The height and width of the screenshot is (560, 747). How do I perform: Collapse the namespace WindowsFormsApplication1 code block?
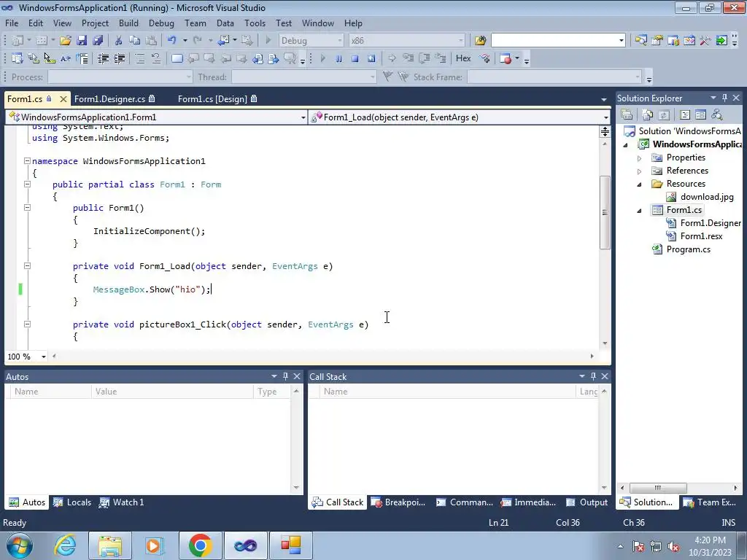pyautogui.click(x=27, y=161)
